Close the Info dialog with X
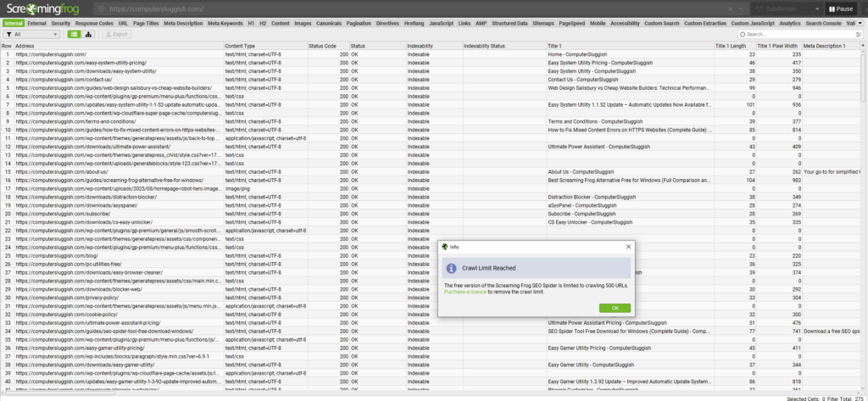Viewport: 868px width, 401px height. (x=628, y=247)
